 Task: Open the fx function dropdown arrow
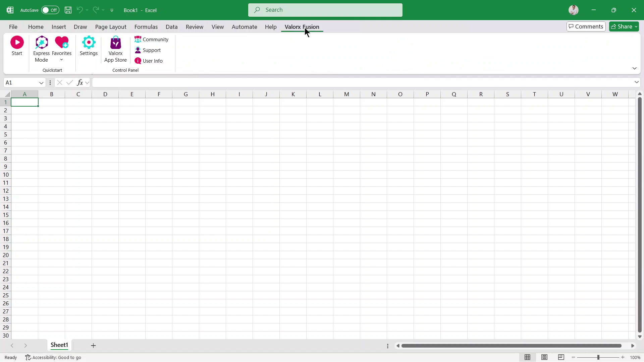(x=87, y=83)
